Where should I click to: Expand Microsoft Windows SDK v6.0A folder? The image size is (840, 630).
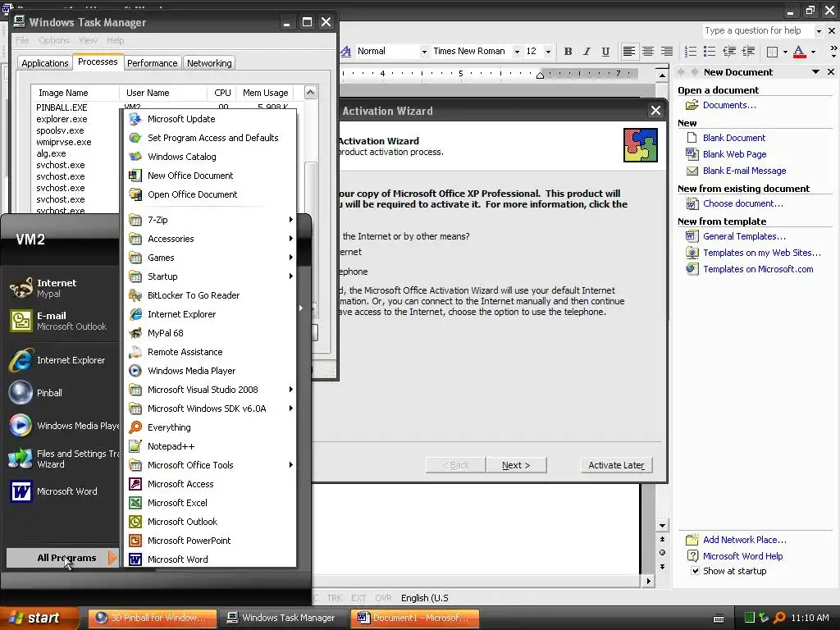pyautogui.click(x=209, y=409)
